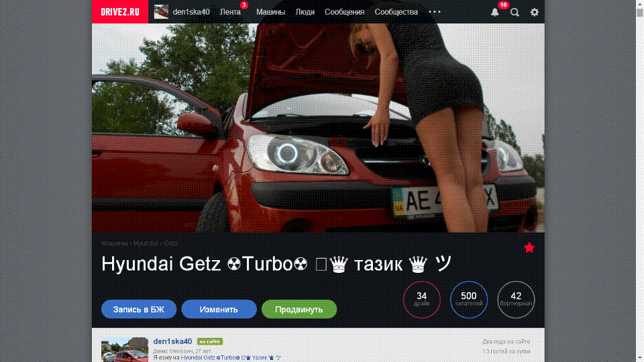This screenshot has width=644, height=362.
Task: Open Машины menu item
Action: (x=270, y=12)
